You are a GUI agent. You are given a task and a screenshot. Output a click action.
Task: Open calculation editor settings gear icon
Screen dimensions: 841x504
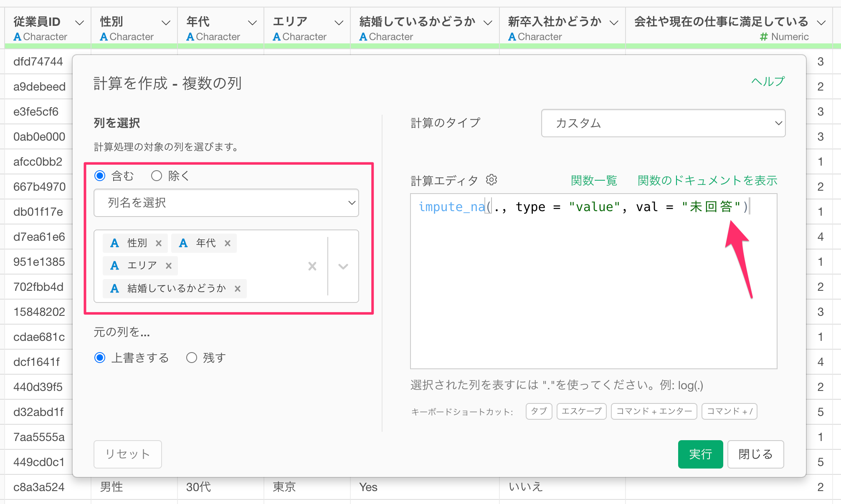click(x=491, y=180)
